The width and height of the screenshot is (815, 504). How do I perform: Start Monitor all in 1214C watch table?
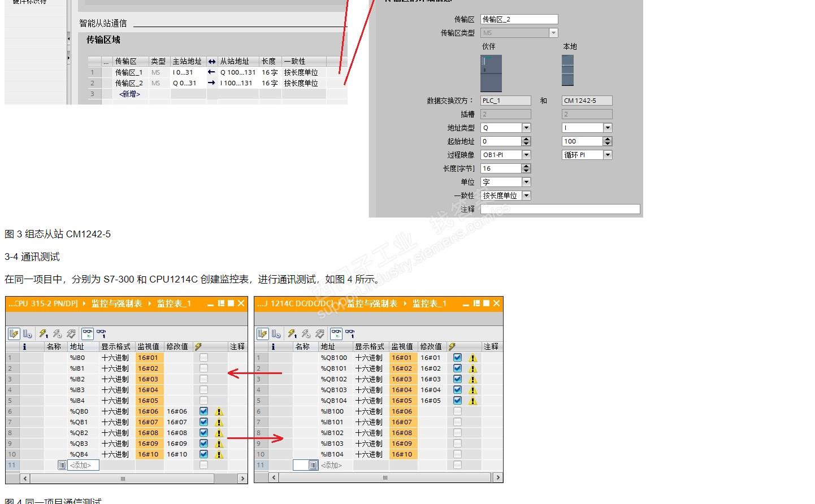pyautogui.click(x=336, y=334)
